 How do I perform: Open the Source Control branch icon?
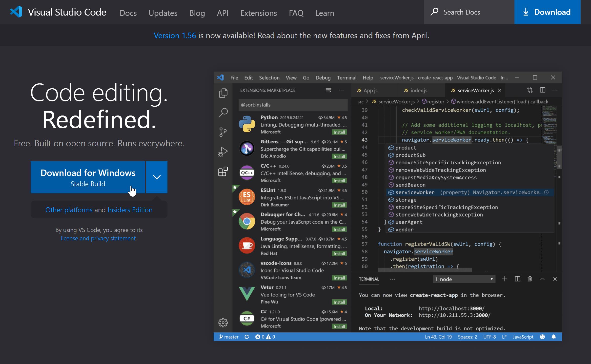pyautogui.click(x=223, y=132)
